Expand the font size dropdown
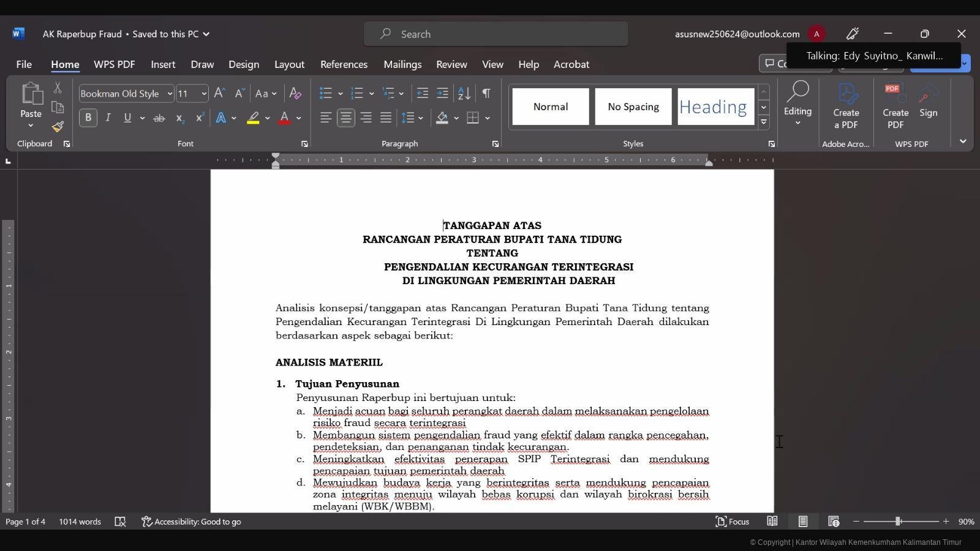 204,94
